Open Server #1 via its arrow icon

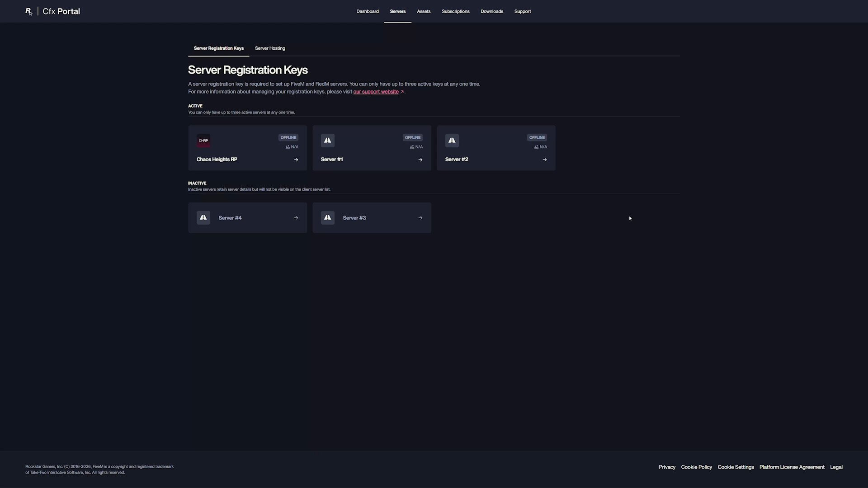420,160
